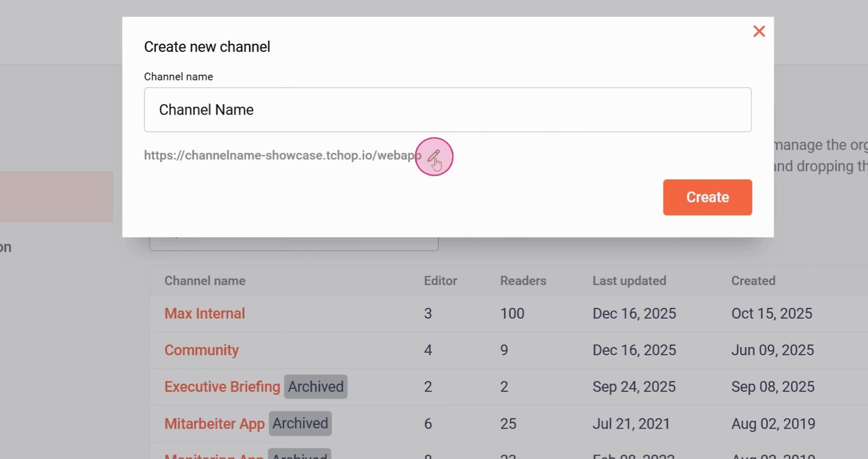Click Created date Sep 08, 2025
The width and height of the screenshot is (868, 459).
[x=773, y=387]
